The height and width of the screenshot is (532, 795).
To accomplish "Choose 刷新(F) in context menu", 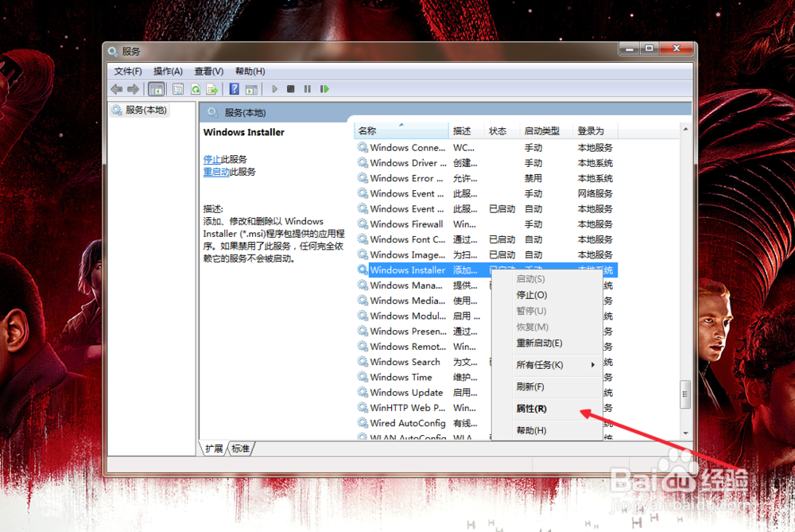I will 547,386.
